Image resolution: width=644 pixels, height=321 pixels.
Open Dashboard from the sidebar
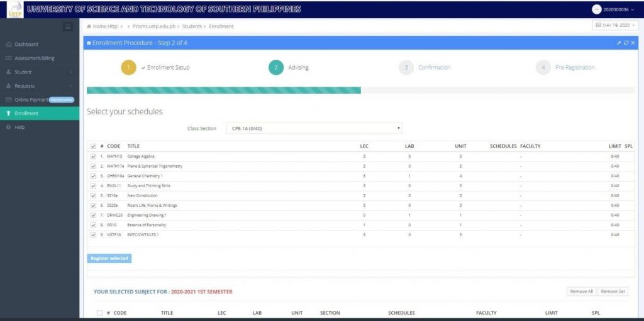26,45
